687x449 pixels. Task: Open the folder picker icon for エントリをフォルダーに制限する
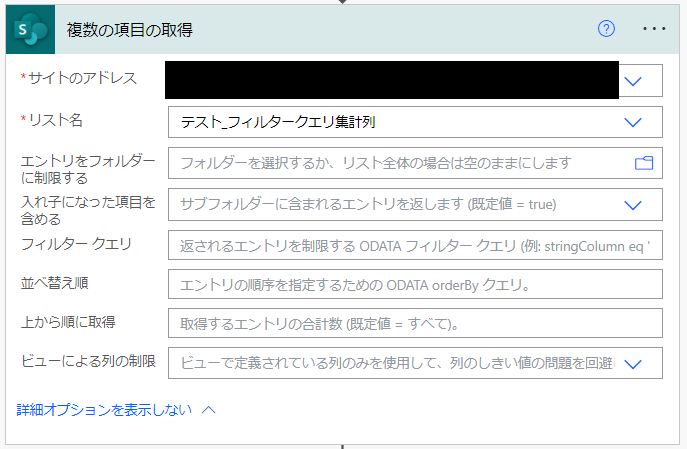point(644,163)
